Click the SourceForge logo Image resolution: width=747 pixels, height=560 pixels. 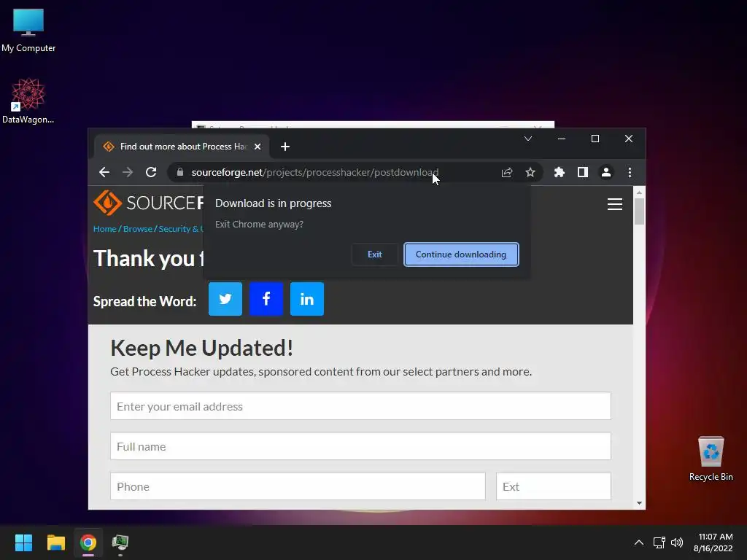pyautogui.click(x=148, y=203)
